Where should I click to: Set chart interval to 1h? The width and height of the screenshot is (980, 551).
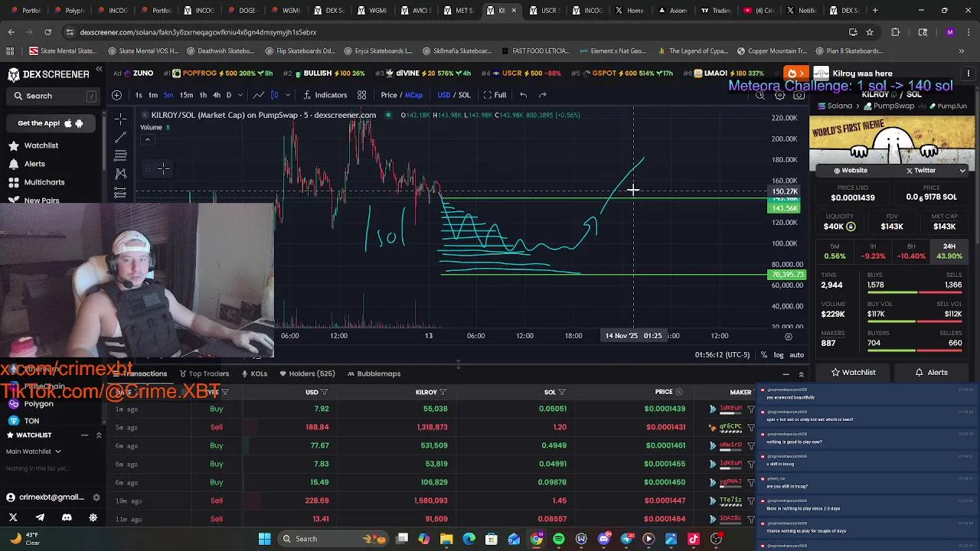(203, 95)
